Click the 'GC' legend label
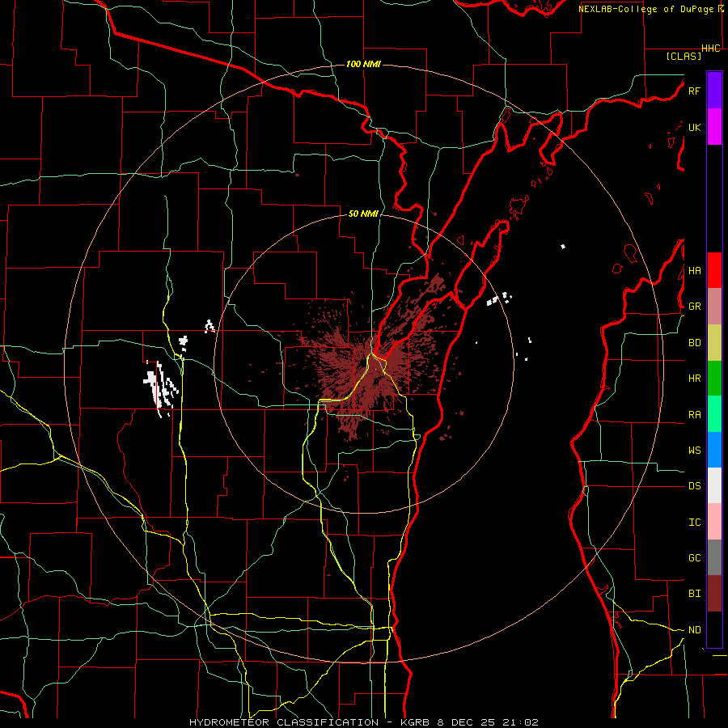Screen dimensions: 728x728 tap(694, 557)
